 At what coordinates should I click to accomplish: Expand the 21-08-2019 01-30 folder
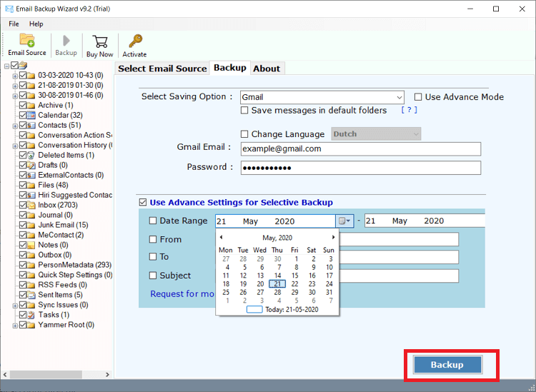pos(15,86)
